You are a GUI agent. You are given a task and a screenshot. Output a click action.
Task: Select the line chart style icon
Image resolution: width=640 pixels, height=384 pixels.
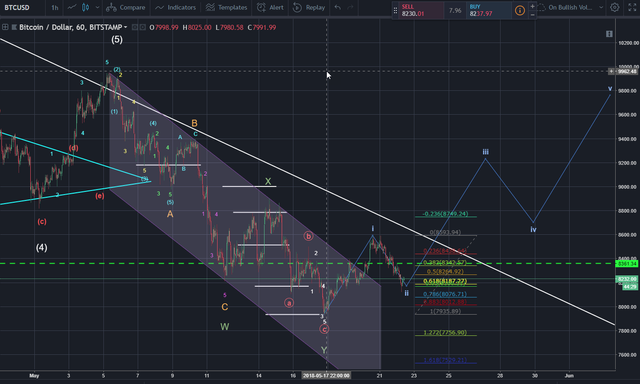click(x=72, y=7)
